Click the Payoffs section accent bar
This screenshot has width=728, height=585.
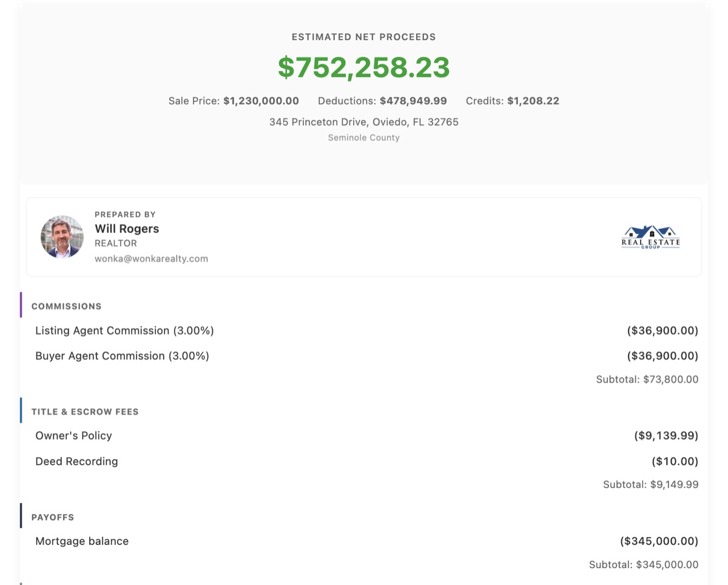(22, 516)
